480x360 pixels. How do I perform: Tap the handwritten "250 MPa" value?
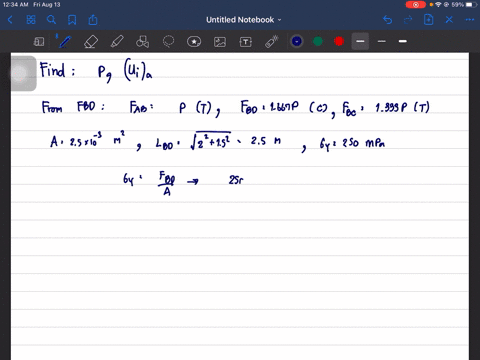[363, 143]
